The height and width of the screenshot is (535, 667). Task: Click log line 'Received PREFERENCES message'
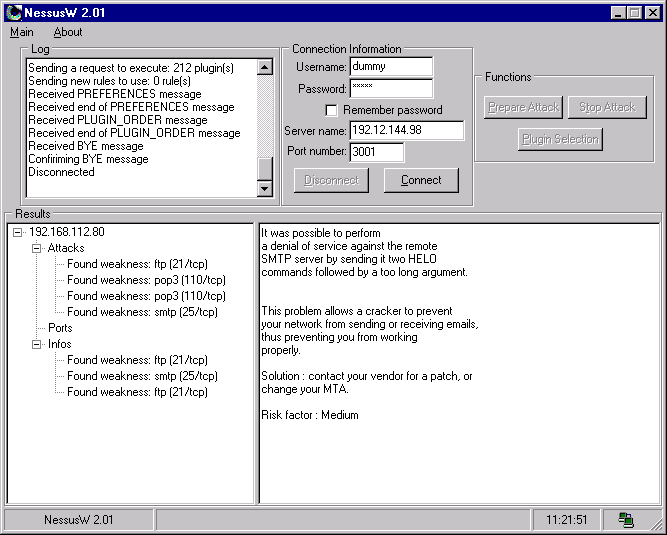tap(115, 94)
